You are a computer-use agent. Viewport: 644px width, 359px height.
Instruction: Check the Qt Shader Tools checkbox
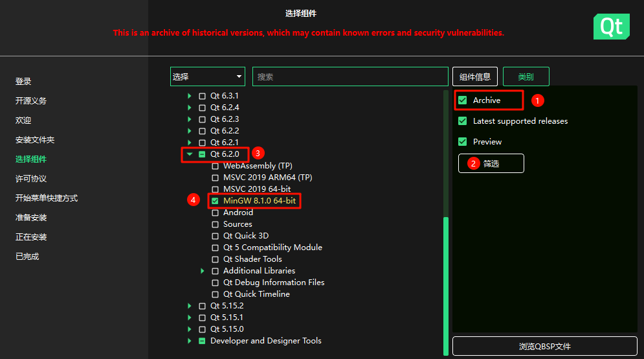pos(215,259)
